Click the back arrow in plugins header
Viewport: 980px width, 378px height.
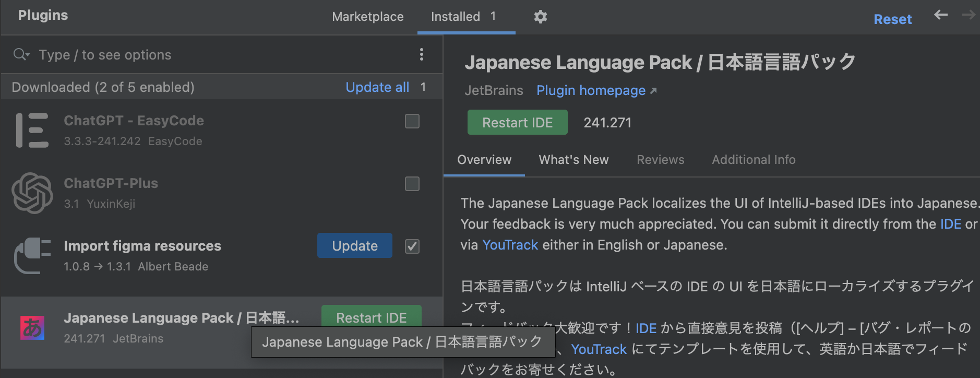941,15
